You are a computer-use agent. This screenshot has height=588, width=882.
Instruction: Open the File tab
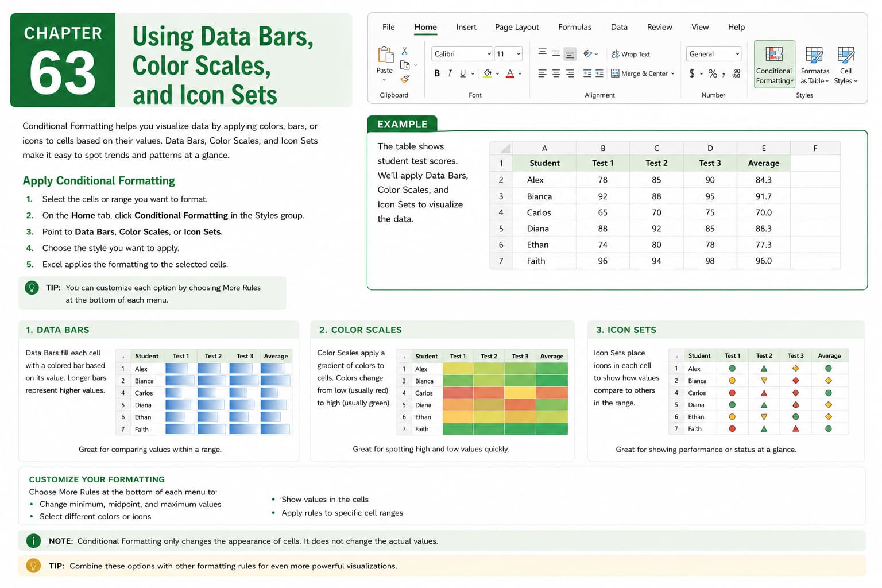tap(389, 27)
